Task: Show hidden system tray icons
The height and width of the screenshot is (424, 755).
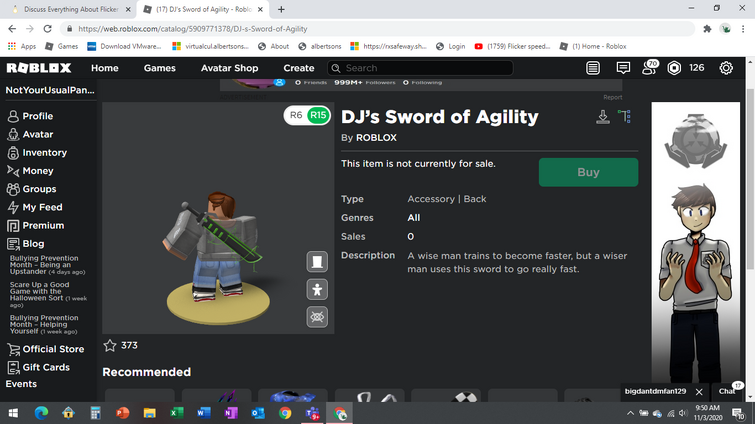Action: (630, 413)
